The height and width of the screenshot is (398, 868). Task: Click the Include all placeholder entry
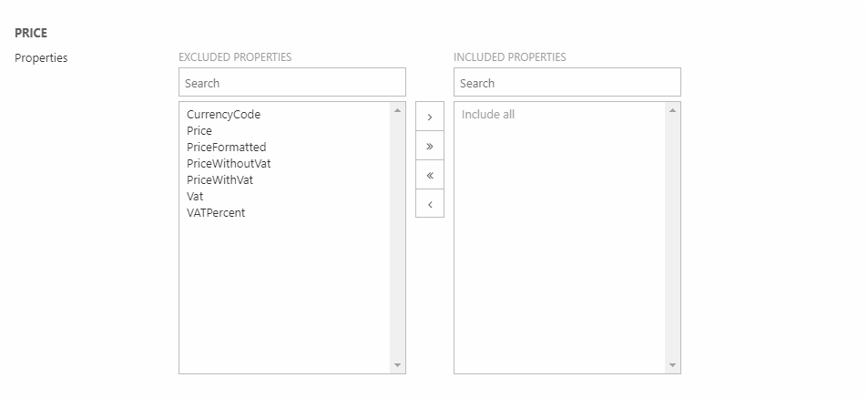[x=488, y=115]
